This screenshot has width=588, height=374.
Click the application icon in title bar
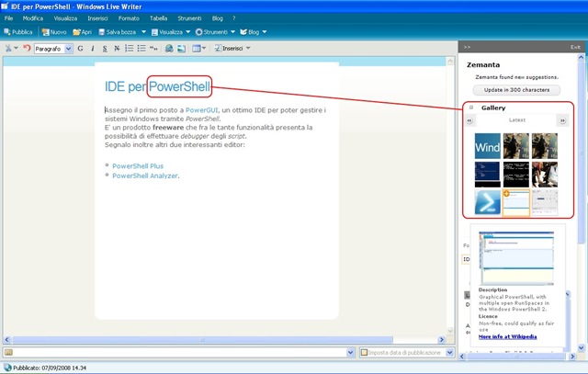tap(5, 6)
